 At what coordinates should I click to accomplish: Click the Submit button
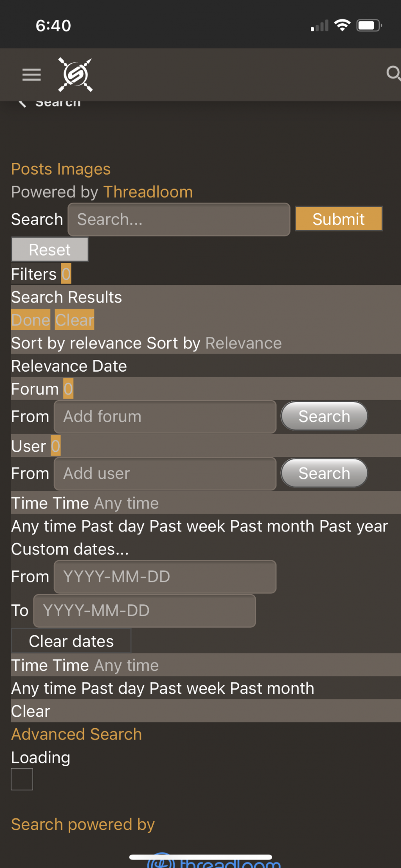point(339,219)
